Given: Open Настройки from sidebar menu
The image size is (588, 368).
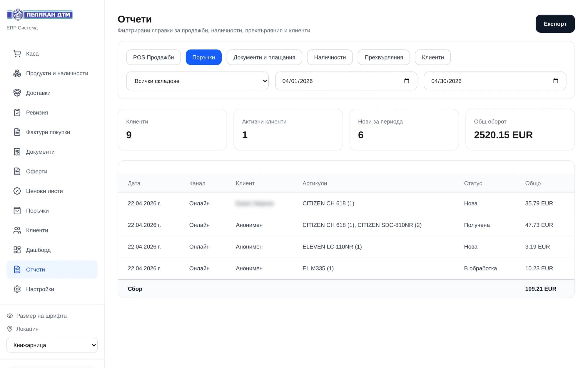Looking at the screenshot, I should click(x=52, y=289).
